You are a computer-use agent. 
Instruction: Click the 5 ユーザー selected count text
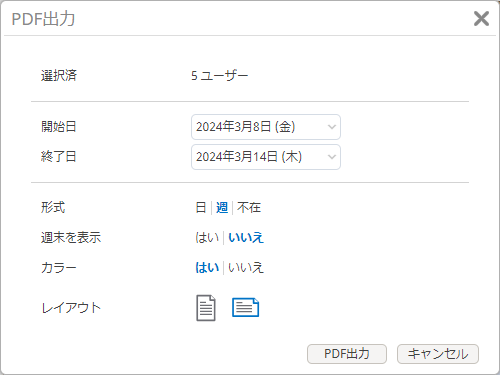[219, 76]
